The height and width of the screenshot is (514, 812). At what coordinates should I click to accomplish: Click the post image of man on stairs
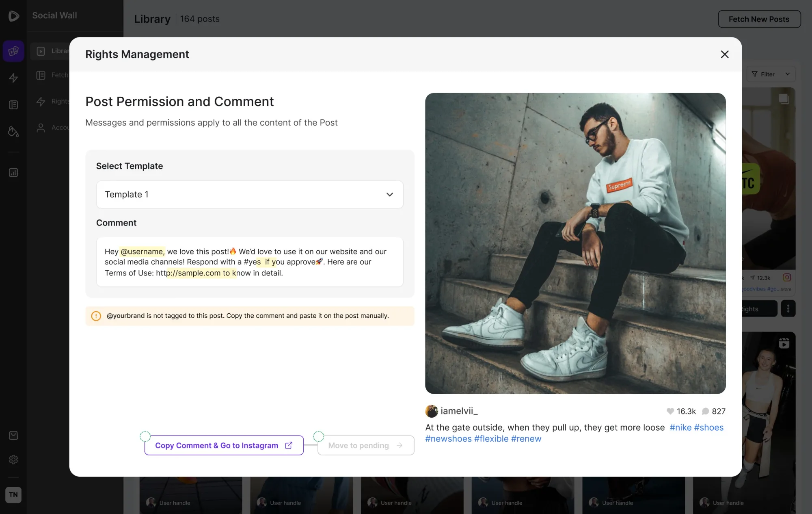tap(575, 243)
